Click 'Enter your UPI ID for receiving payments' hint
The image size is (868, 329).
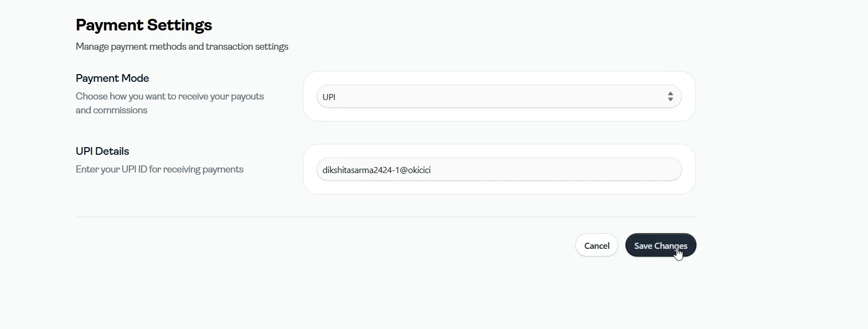159,169
